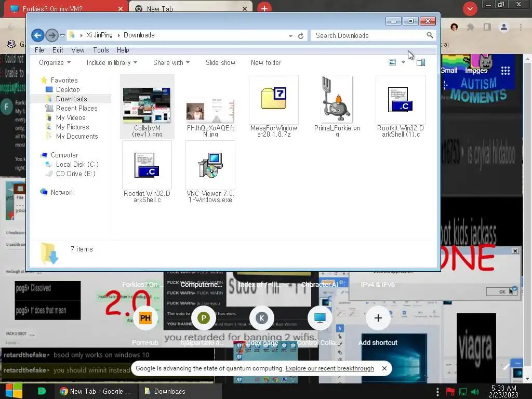Click Xi JinPing in address breadcrumb
Viewport: 532px width, 399px height.
click(x=99, y=35)
